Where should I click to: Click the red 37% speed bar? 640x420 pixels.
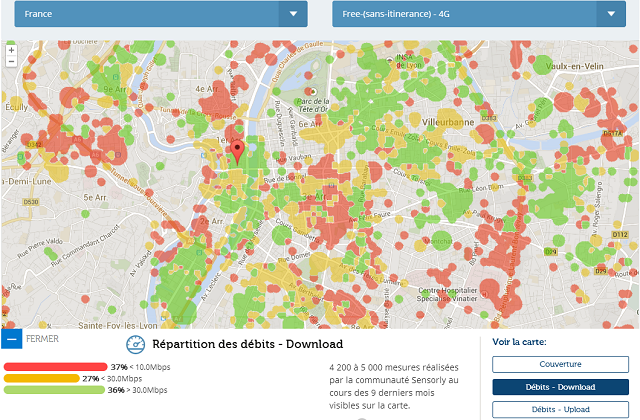[x=56, y=367]
